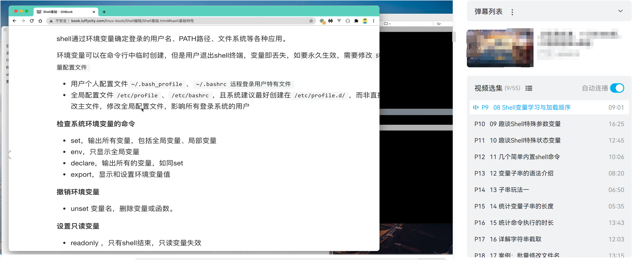The width and height of the screenshot is (644, 260).
Task: Click the user profile avatar icon
Action: 365,21
